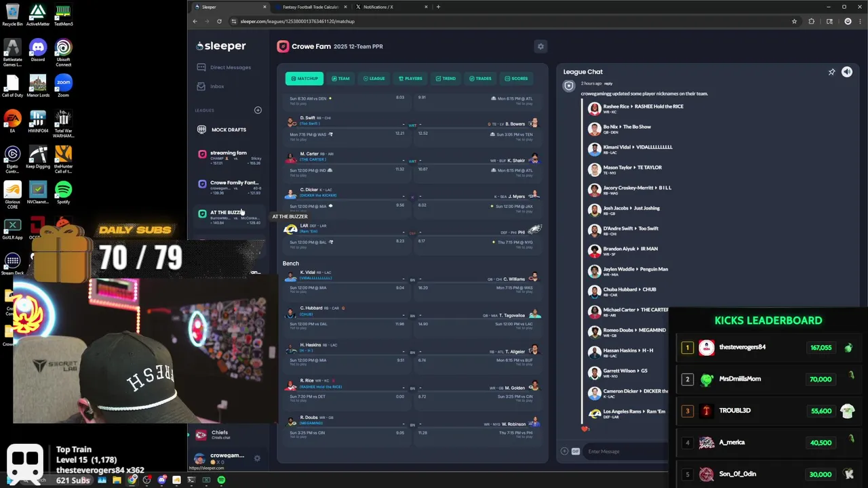Open user settings gear beside crowegam...
Screen dimensions: 868x488
tap(257, 459)
